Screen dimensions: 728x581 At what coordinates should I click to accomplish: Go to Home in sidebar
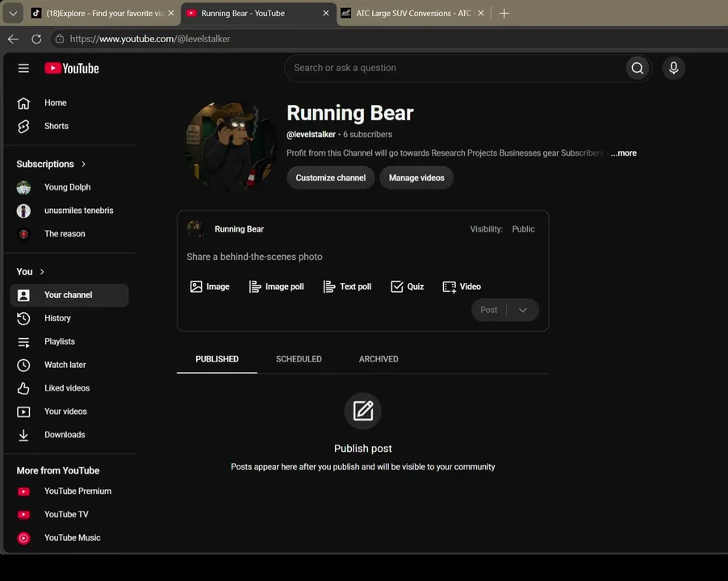coord(69,103)
